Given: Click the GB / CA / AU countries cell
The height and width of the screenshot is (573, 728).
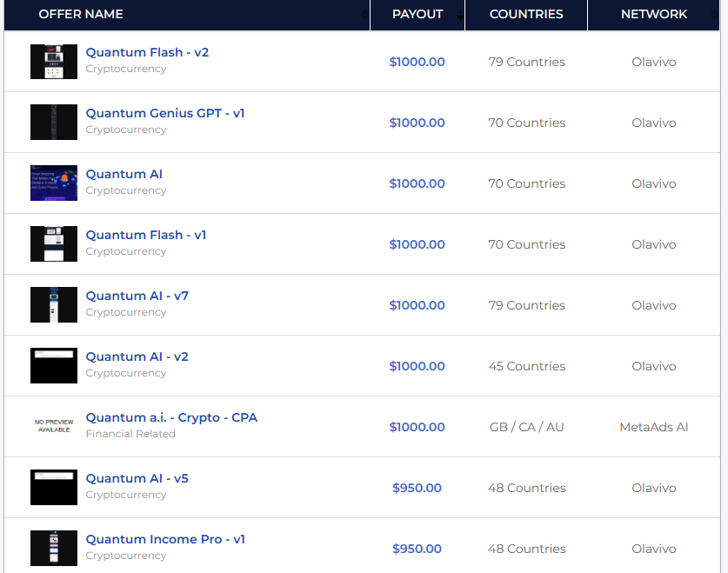Looking at the screenshot, I should point(526,427).
